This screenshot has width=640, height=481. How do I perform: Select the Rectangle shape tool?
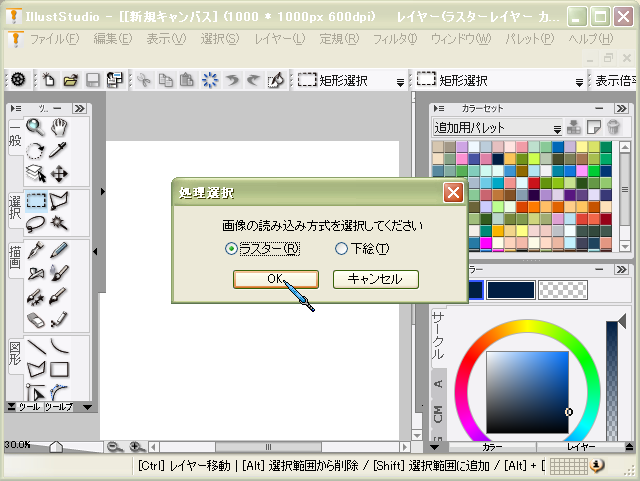click(x=59, y=370)
